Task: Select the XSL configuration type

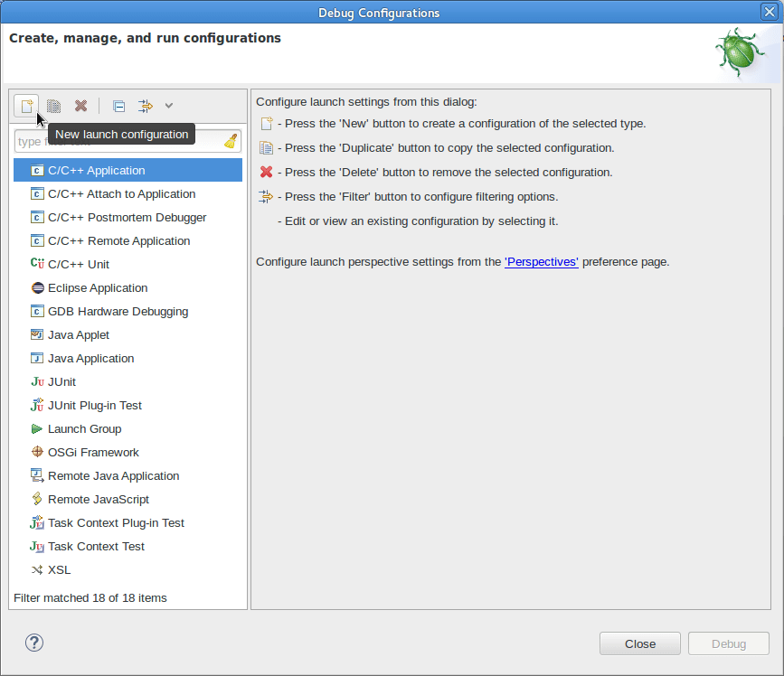Action: tap(57, 569)
